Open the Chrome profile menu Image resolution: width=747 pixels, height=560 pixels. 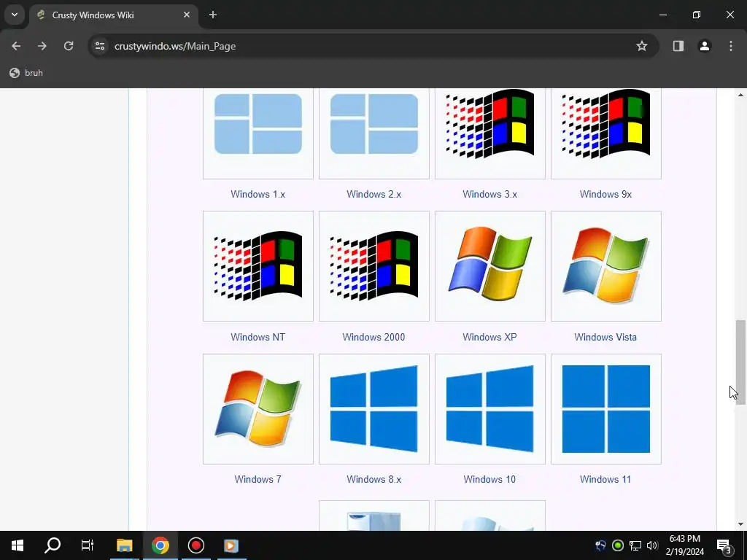[705, 46]
